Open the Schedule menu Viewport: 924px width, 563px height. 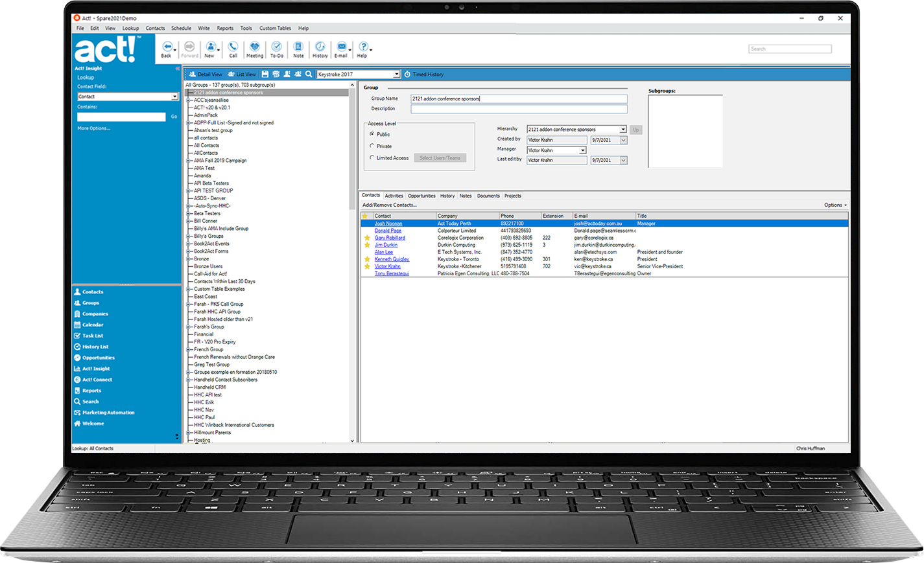[181, 29]
